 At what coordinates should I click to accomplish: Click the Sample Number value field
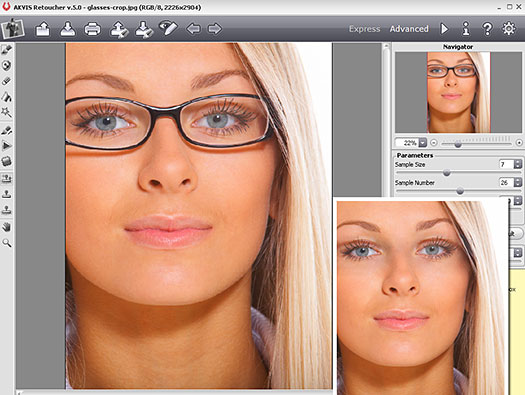tap(506, 182)
